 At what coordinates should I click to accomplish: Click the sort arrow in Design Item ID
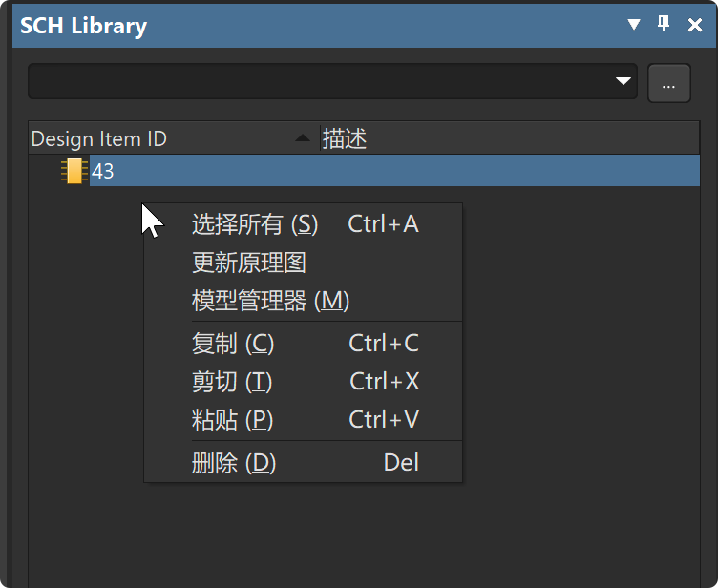click(303, 139)
